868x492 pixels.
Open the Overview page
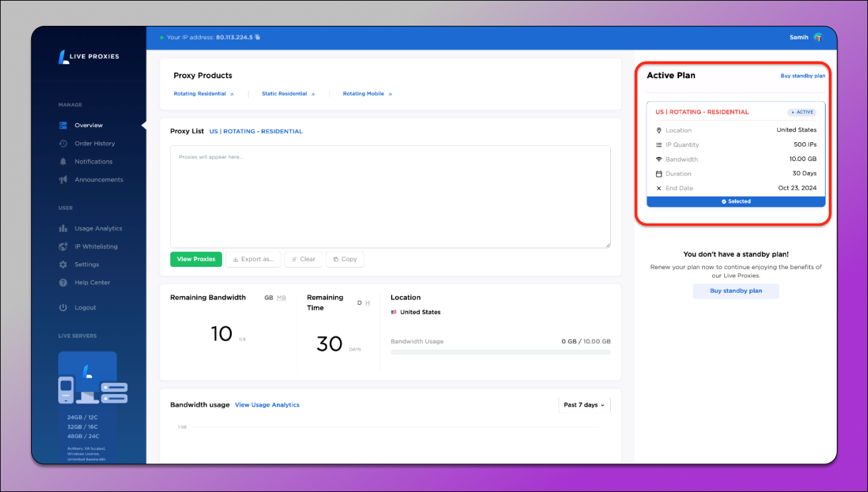89,125
